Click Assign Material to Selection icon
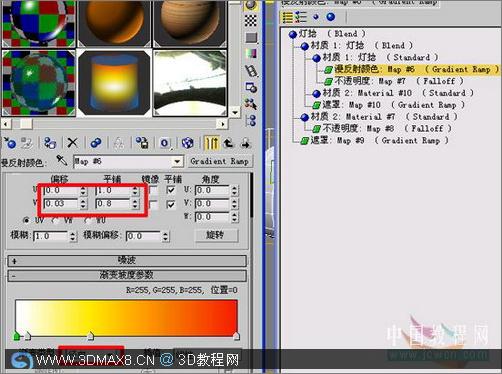 [50, 143]
